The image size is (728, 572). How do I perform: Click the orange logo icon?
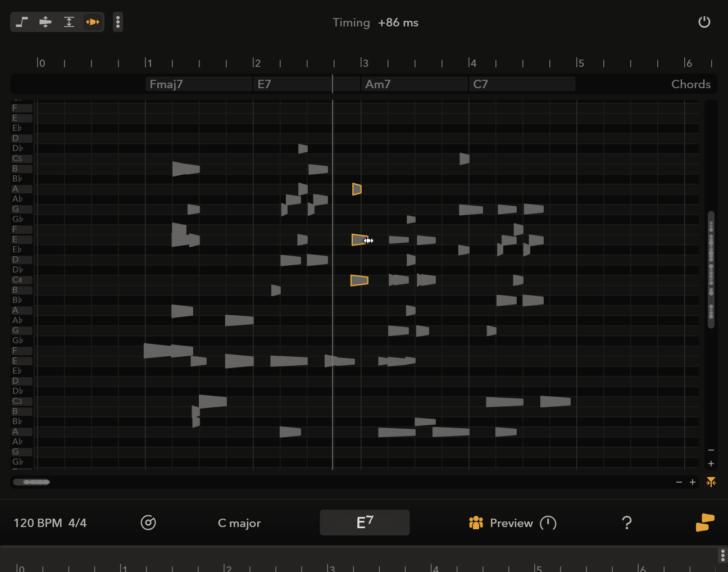(x=705, y=523)
